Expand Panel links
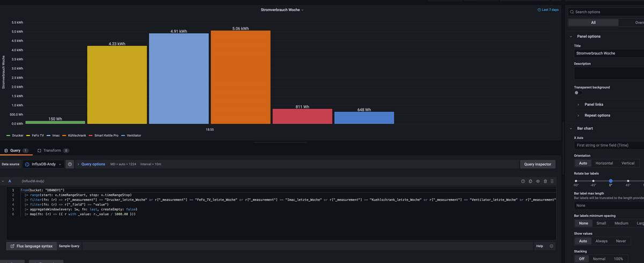The width and height of the screenshot is (644, 263). click(594, 104)
